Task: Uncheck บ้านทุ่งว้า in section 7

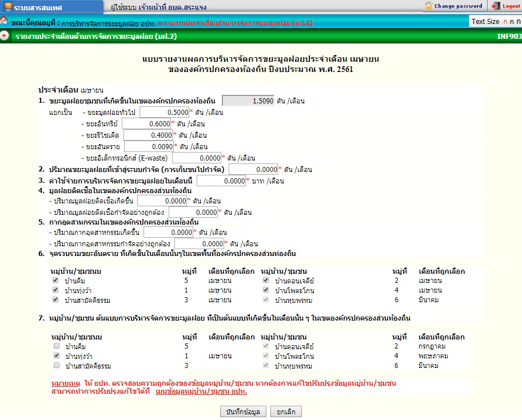Action: coord(57,355)
